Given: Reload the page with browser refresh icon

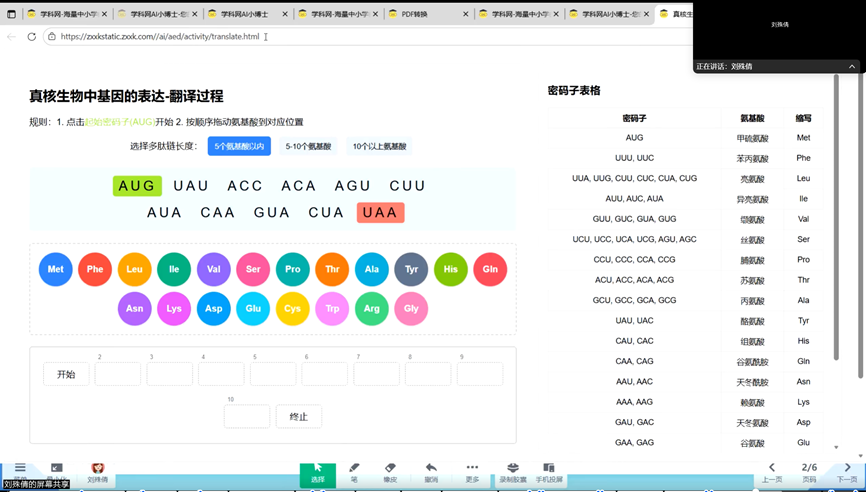Looking at the screenshot, I should [x=32, y=37].
